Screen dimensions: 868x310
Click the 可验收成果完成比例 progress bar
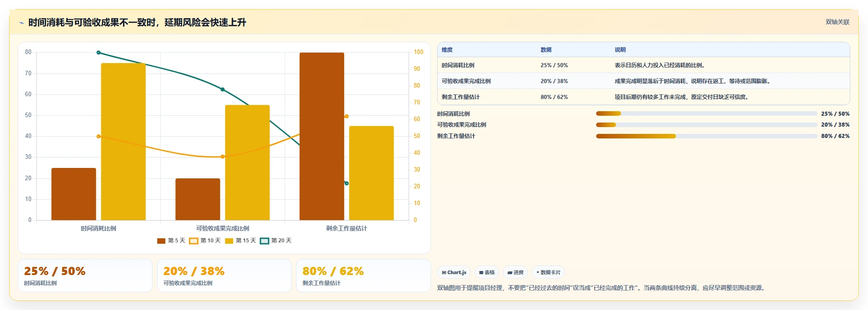pos(706,125)
